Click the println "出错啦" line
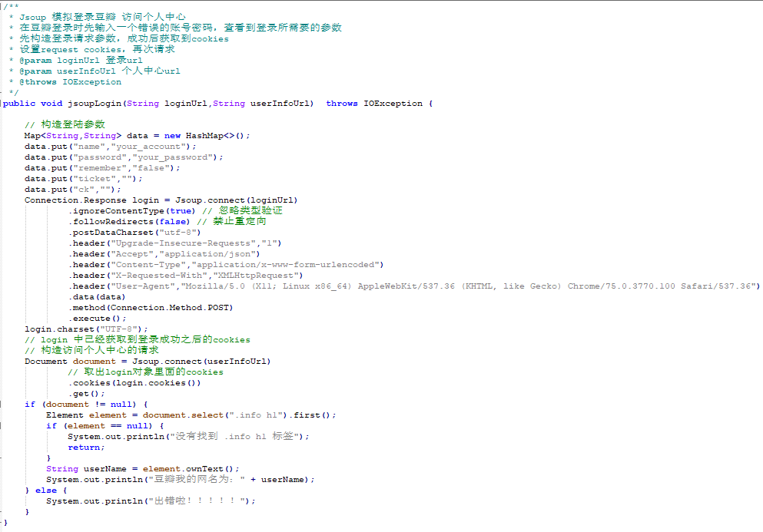Screen dimensions: 763x532 point(151,501)
